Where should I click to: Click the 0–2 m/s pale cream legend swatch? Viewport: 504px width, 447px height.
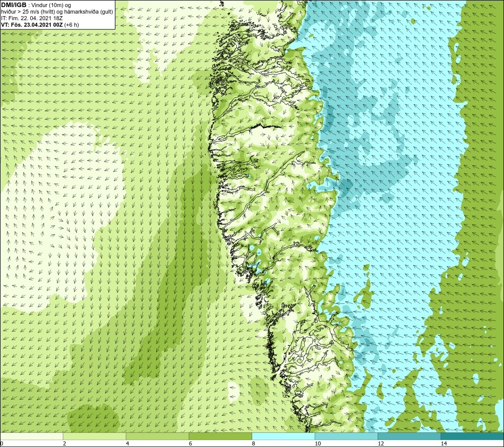(x=31, y=436)
